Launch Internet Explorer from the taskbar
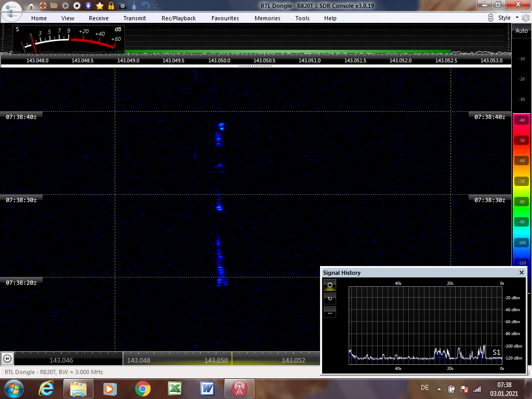532x399 pixels. 46,389
